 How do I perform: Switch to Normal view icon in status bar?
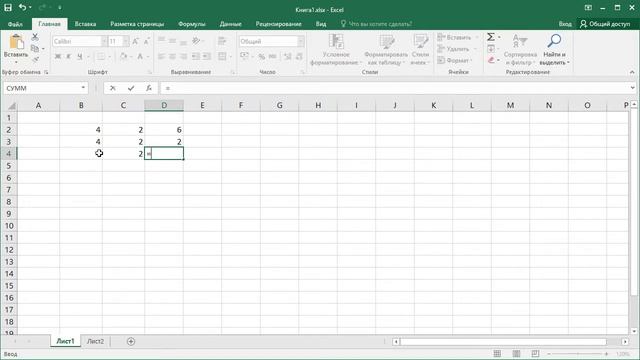click(497, 353)
